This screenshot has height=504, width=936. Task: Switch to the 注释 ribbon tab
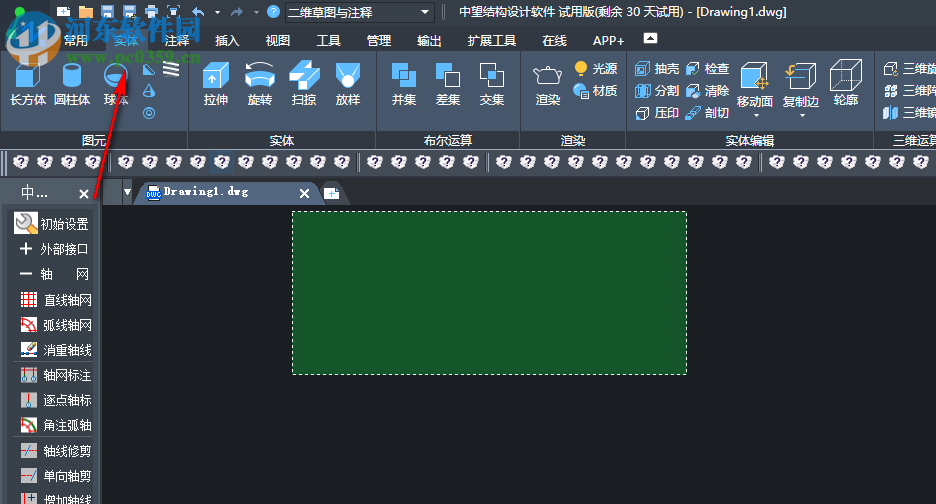pyautogui.click(x=177, y=41)
